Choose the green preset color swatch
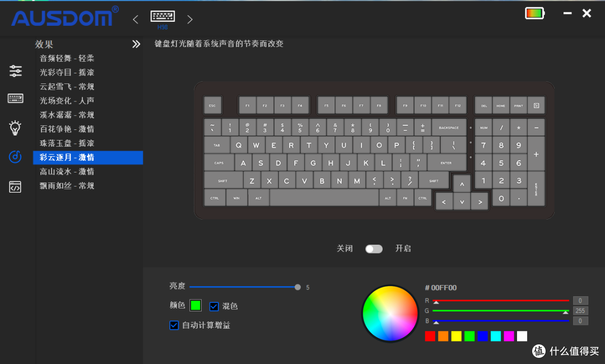The image size is (605, 364). pos(469,336)
